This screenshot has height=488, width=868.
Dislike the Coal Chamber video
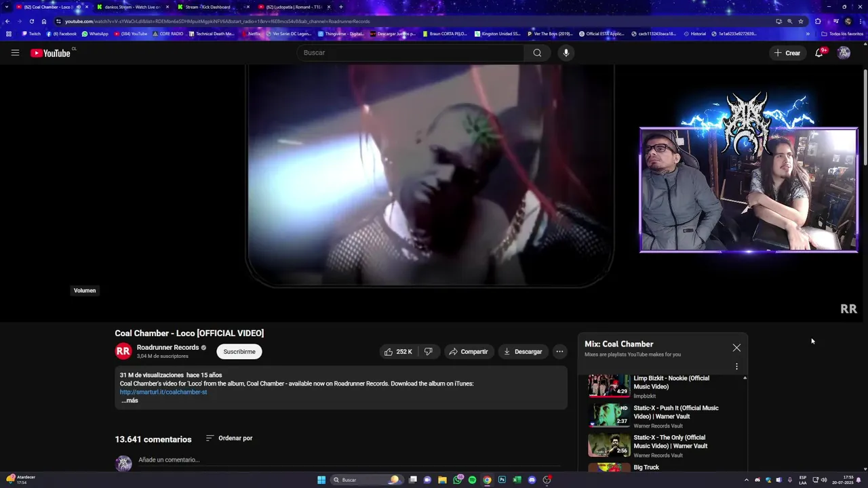[428, 352]
